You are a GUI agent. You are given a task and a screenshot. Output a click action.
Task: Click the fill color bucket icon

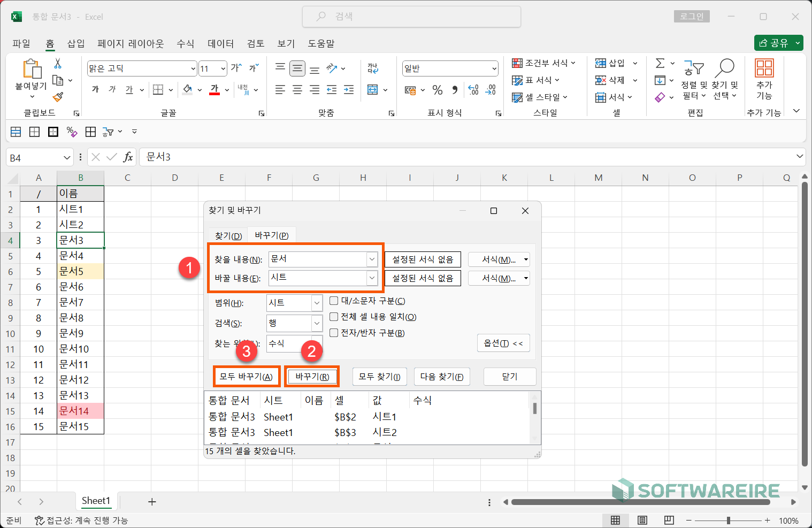(187, 89)
